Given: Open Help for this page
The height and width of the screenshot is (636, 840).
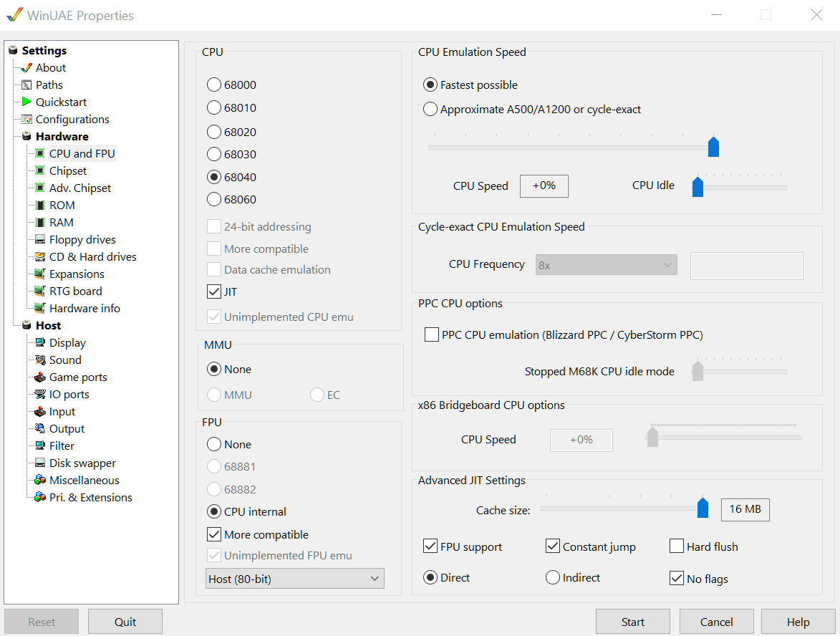Looking at the screenshot, I should coord(798,622).
